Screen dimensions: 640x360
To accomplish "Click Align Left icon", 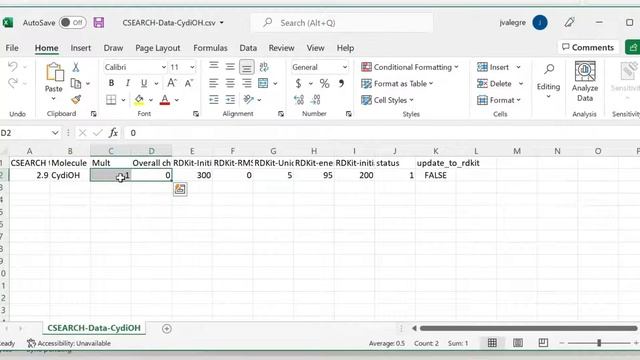I will (213, 83).
